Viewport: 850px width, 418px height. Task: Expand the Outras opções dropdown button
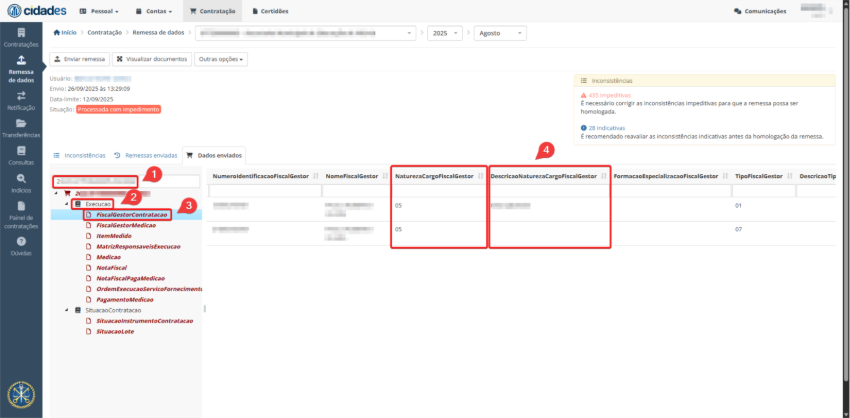(x=222, y=59)
